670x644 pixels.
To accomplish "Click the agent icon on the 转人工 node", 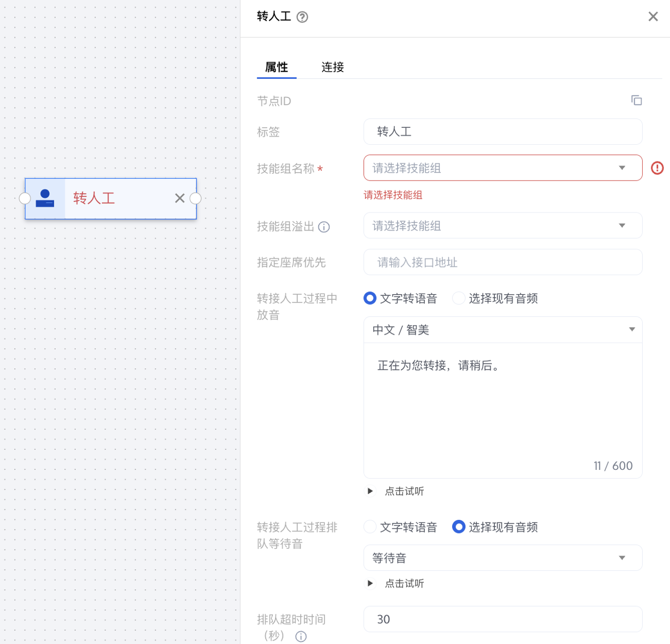I will (x=45, y=198).
